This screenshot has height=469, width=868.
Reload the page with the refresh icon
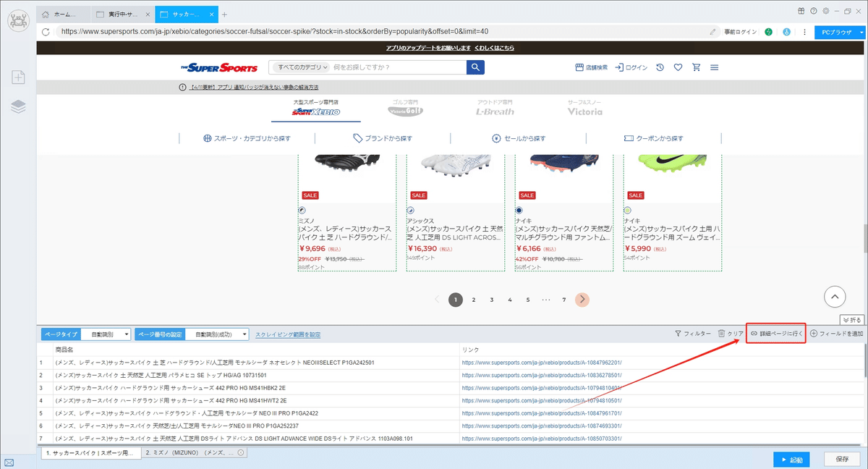pos(46,32)
